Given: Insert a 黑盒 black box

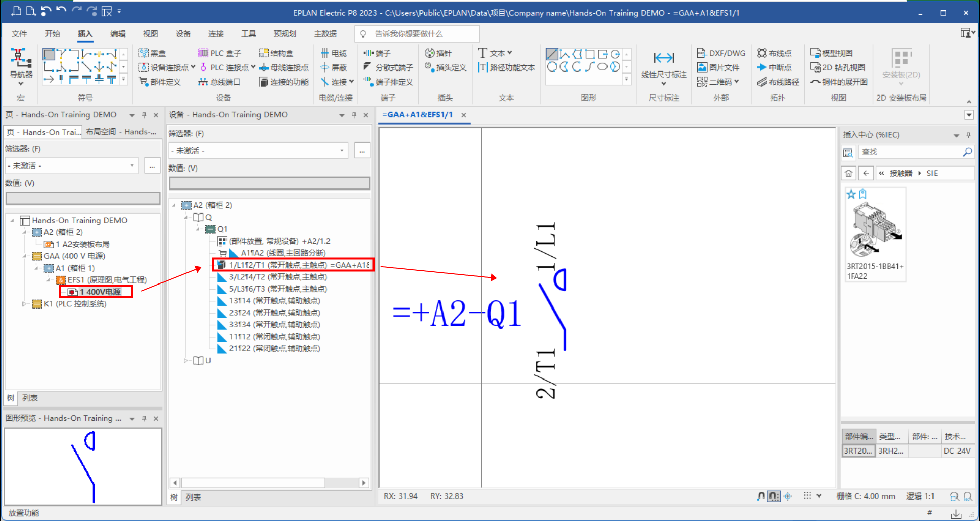Looking at the screenshot, I should tap(153, 53).
